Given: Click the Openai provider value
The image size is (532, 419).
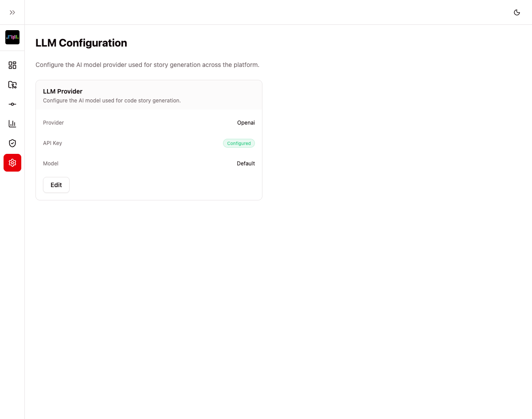Looking at the screenshot, I should tap(246, 123).
